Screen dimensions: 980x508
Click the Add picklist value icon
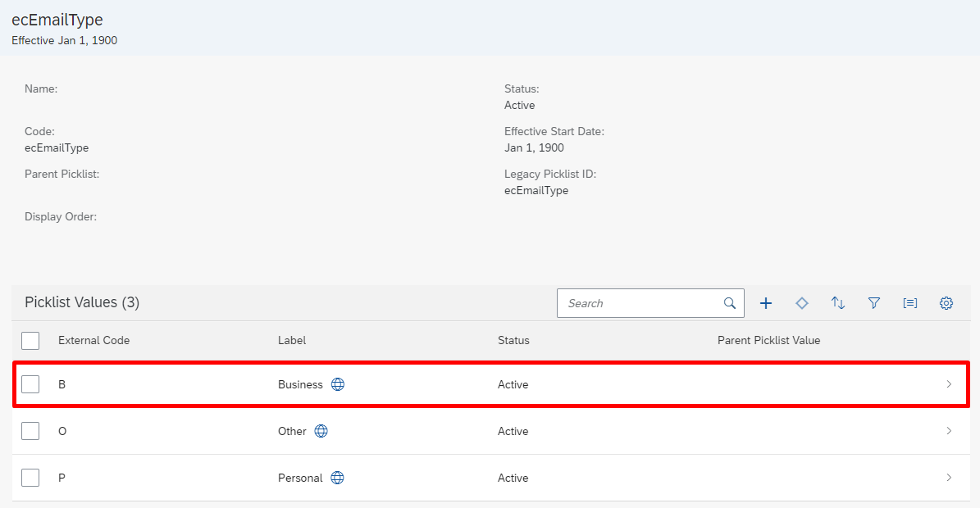coord(765,302)
